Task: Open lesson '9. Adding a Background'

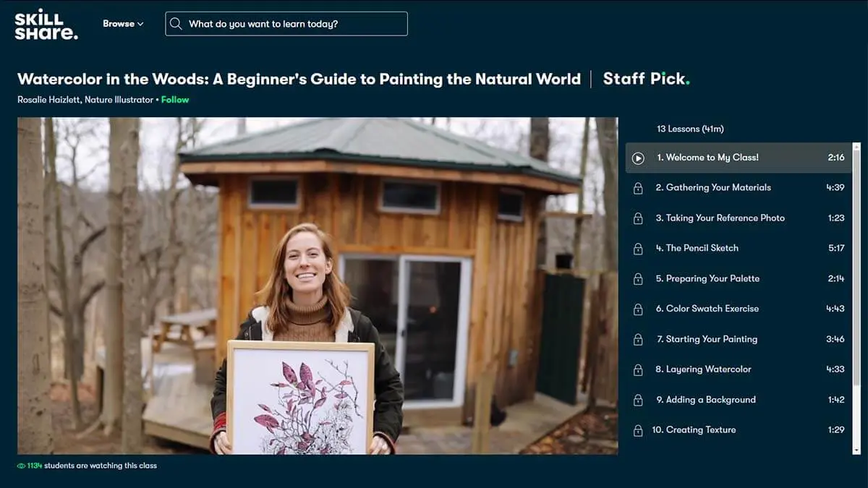Action: pos(739,401)
